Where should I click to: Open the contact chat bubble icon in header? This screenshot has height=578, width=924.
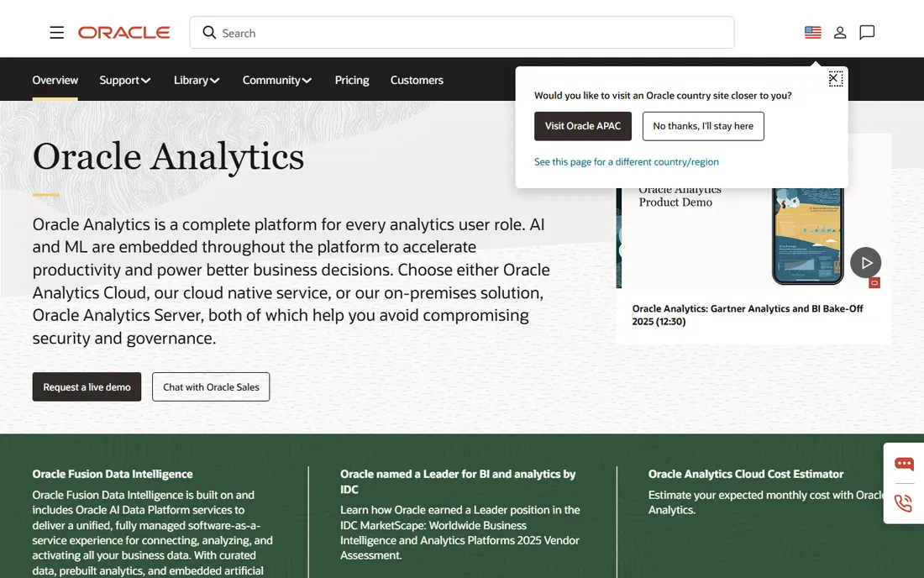pos(867,33)
